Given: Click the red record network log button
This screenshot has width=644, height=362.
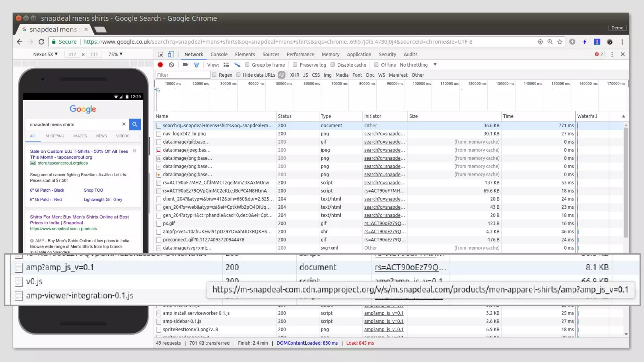Looking at the screenshot, I should pyautogui.click(x=160, y=65).
